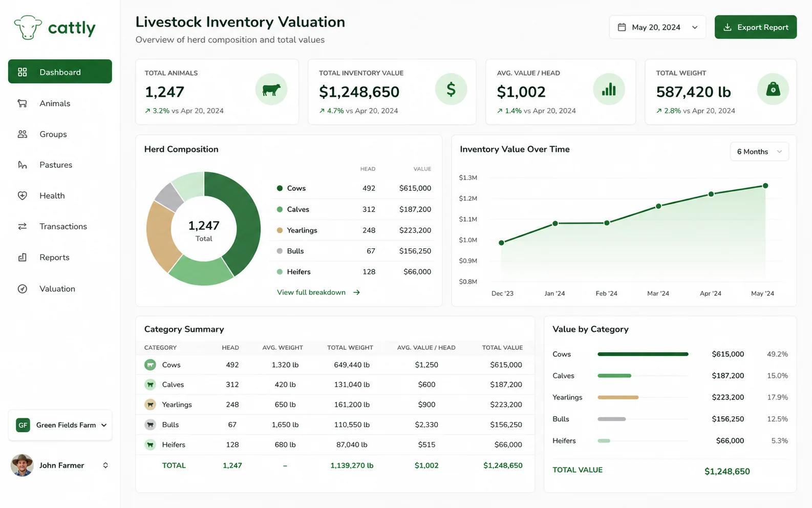
Task: Click the bar chart icon on Avg Value card
Action: pyautogui.click(x=609, y=90)
